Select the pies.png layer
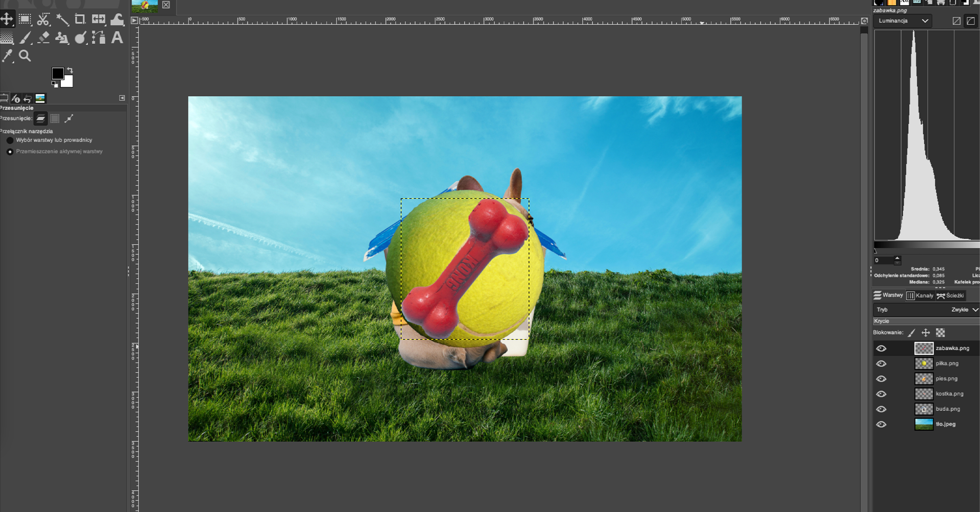This screenshot has width=980, height=512. (x=926, y=379)
